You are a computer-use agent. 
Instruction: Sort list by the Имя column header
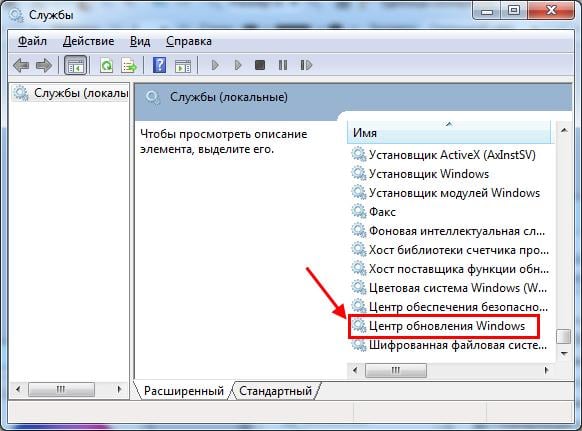pos(449,133)
